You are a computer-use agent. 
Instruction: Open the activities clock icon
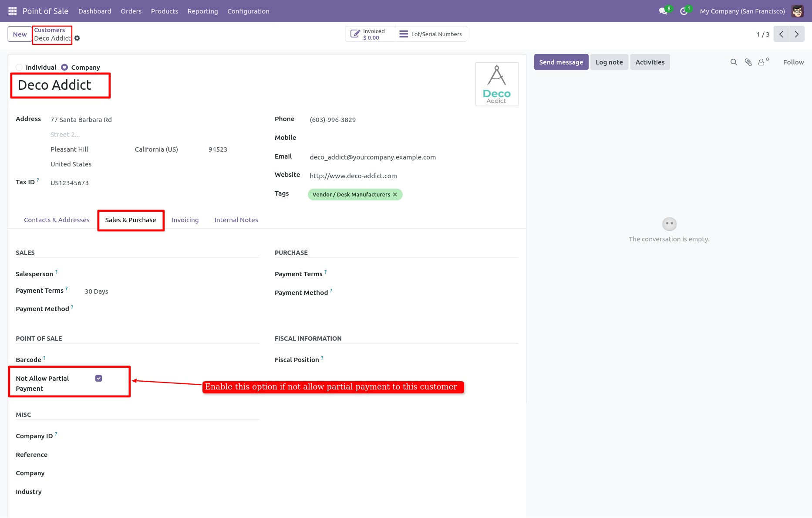(x=684, y=11)
